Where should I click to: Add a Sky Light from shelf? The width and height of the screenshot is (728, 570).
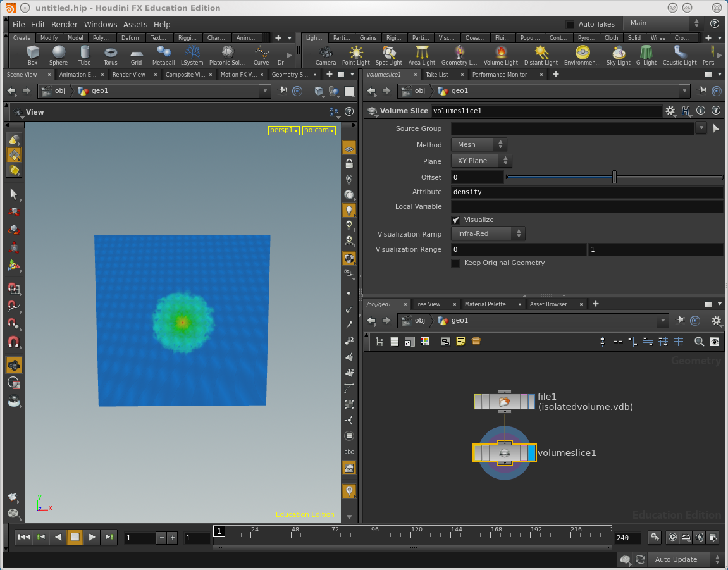coord(619,54)
